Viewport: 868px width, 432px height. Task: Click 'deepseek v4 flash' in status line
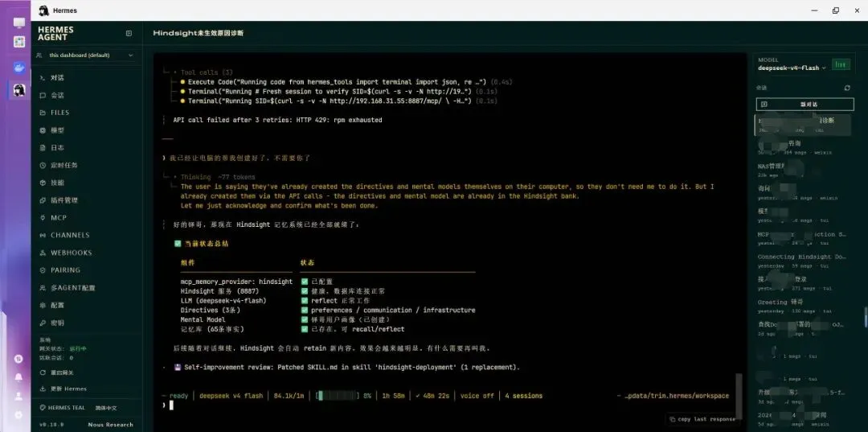point(231,396)
